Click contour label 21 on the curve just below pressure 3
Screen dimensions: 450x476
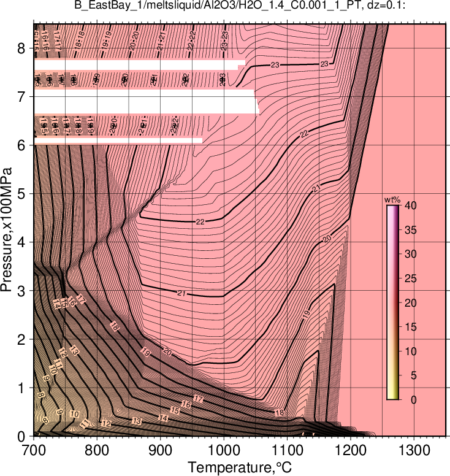[x=181, y=293]
